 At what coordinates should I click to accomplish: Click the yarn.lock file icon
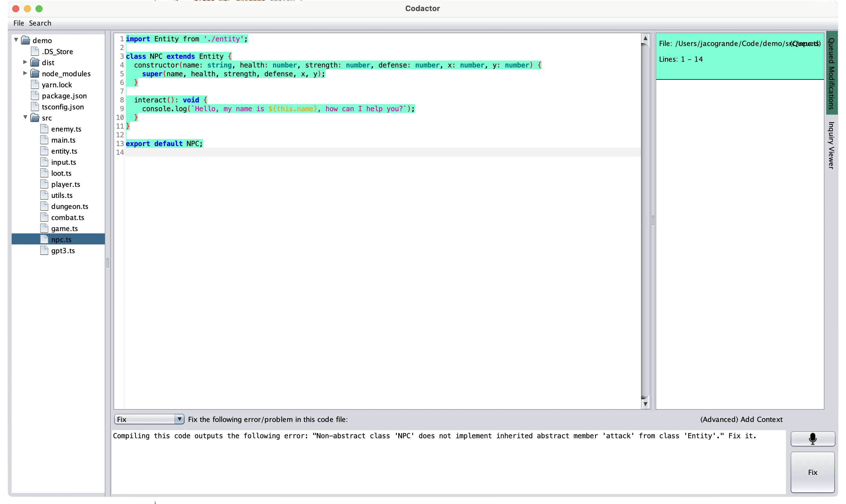35,85
